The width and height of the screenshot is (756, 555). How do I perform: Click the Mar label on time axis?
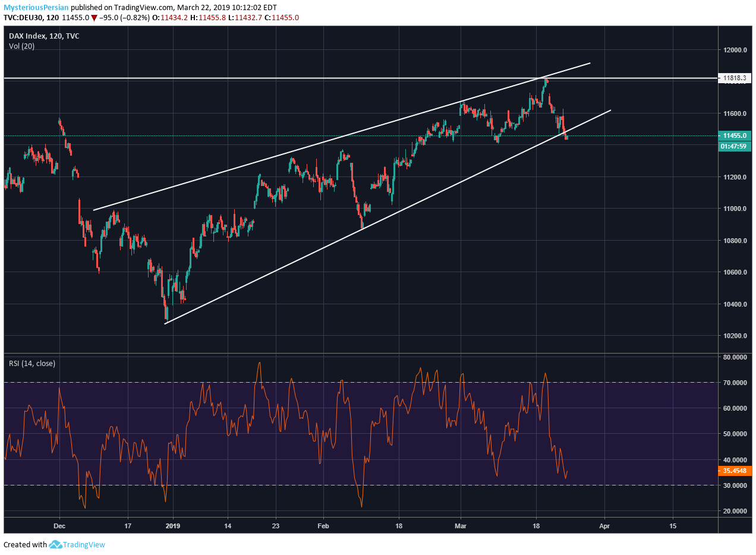point(461,526)
